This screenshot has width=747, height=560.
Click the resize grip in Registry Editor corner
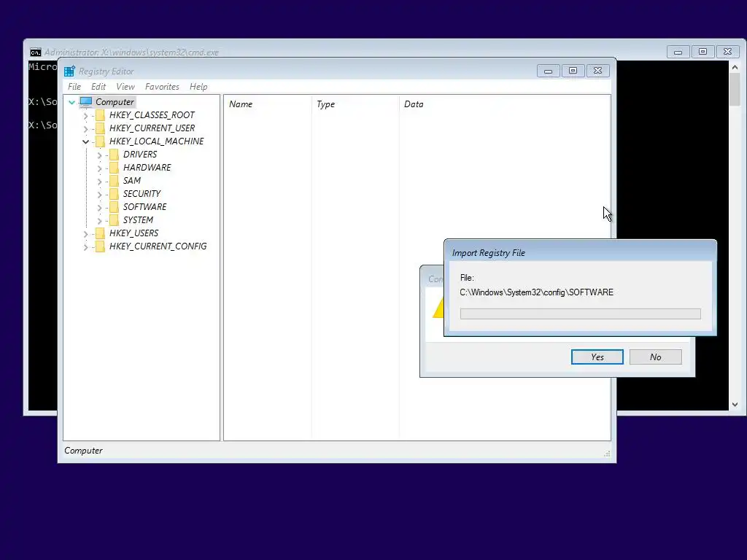[x=607, y=454]
